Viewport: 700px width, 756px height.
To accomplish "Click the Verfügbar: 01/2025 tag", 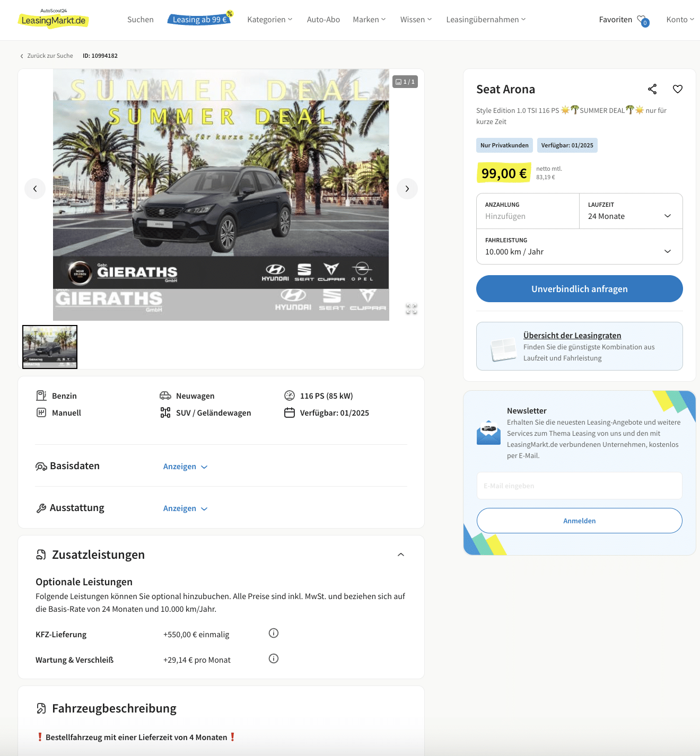I will point(567,145).
